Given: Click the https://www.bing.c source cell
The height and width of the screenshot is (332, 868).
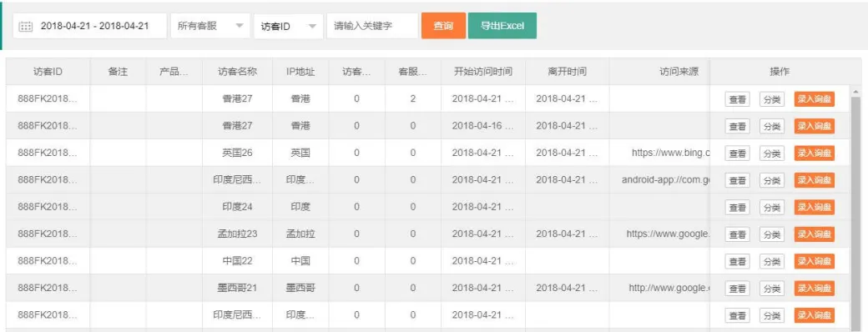Looking at the screenshot, I should pos(660,153).
